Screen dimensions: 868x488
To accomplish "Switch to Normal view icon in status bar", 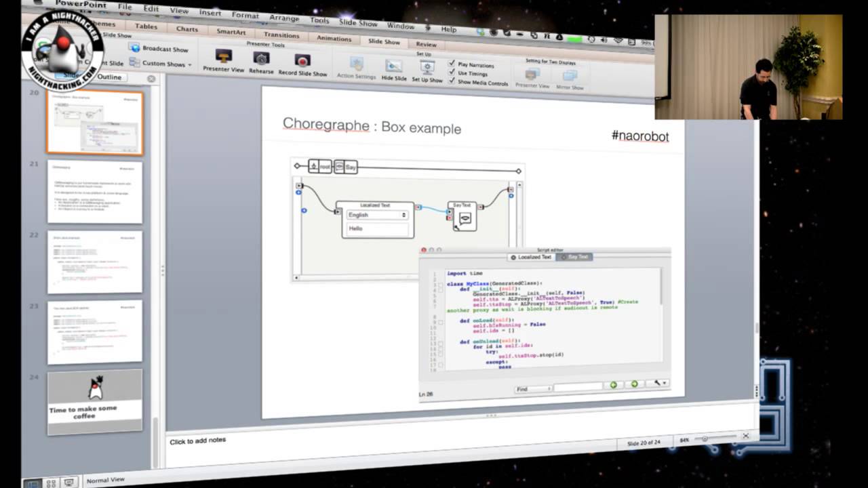I will pos(31,483).
